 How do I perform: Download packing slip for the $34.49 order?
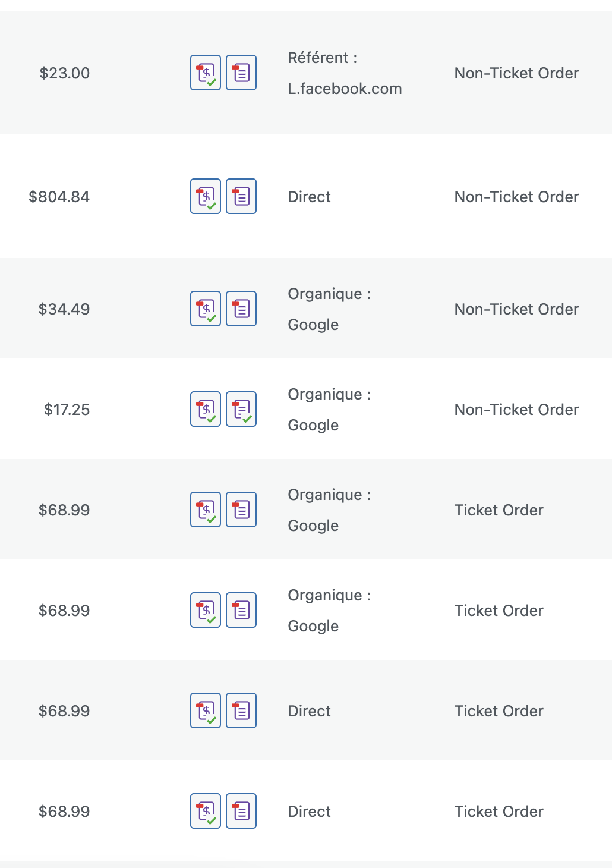(x=241, y=309)
